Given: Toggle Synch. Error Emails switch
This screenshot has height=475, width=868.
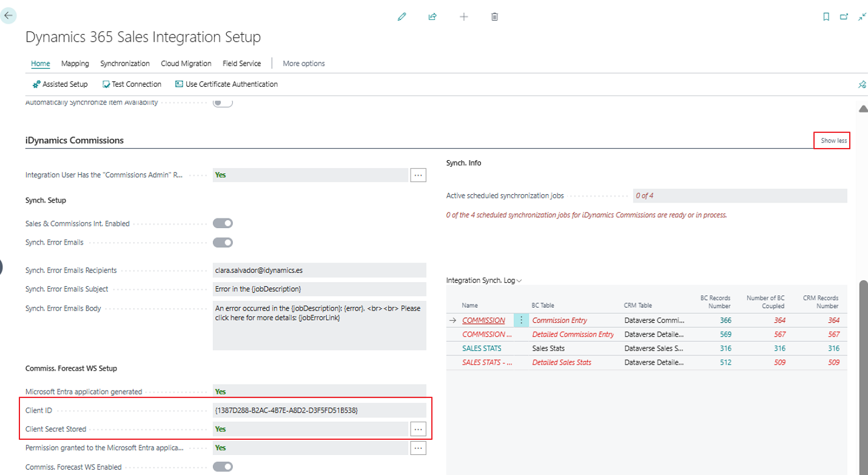Looking at the screenshot, I should click(223, 242).
